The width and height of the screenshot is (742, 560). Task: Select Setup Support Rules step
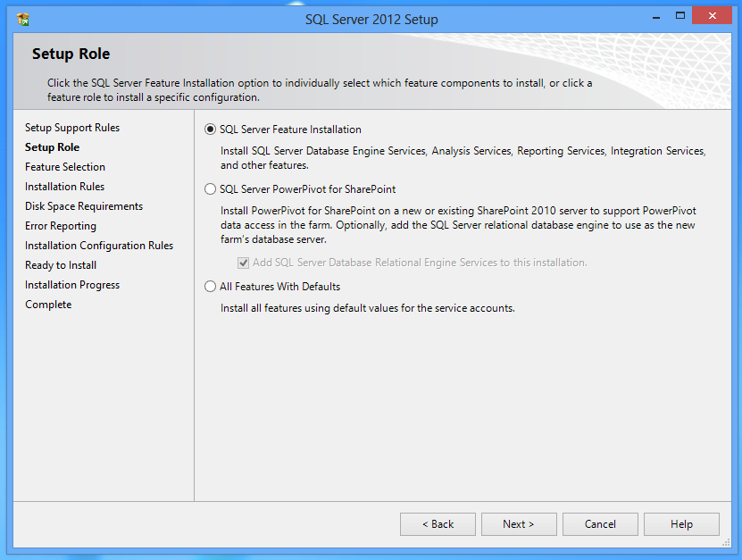point(72,128)
